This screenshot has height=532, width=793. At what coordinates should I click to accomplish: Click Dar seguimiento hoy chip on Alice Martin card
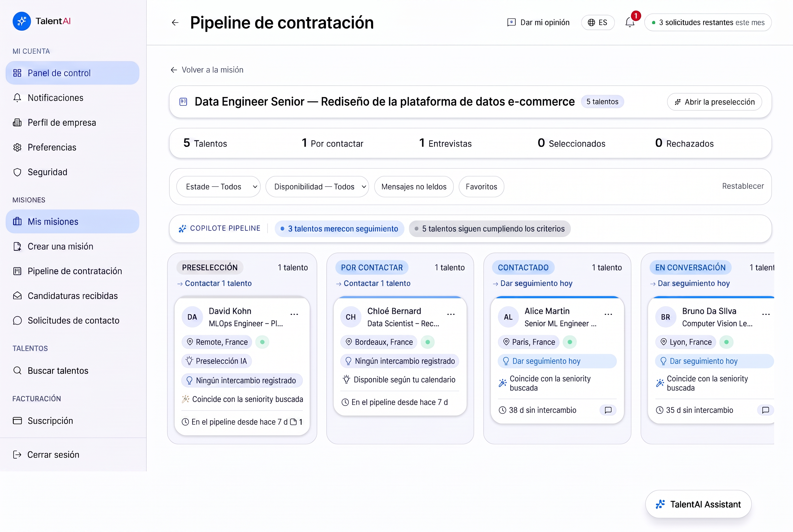point(557,361)
